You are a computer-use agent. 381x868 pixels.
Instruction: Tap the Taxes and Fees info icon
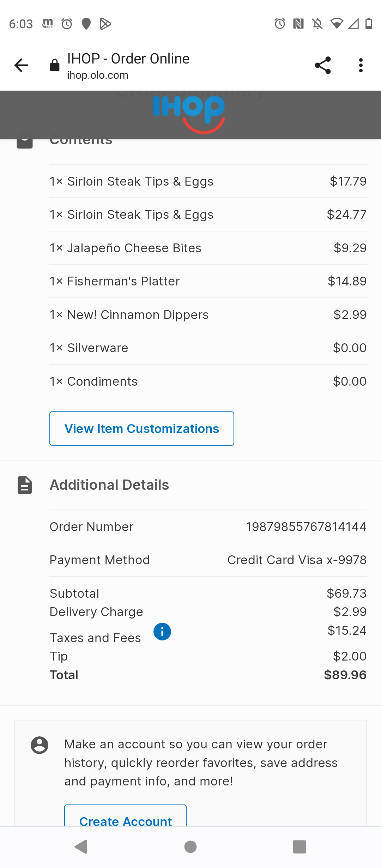click(x=162, y=632)
